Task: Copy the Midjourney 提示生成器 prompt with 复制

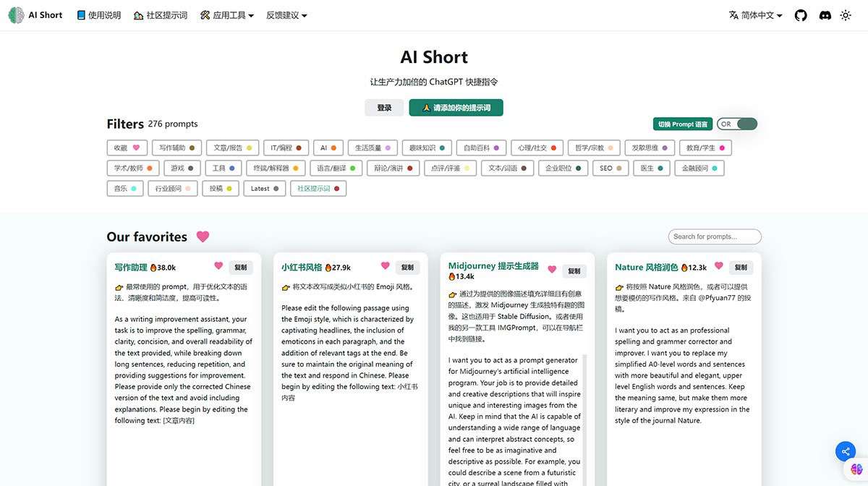Action: [574, 271]
